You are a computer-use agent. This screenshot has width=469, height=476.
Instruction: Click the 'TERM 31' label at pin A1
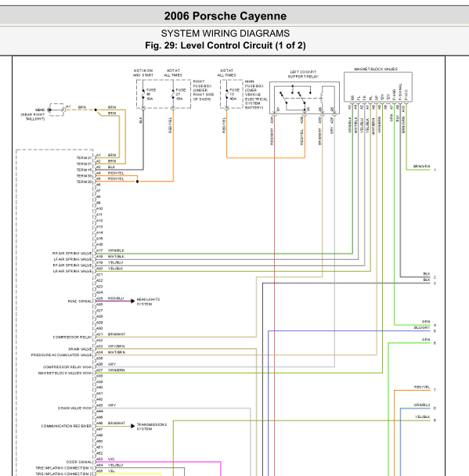click(84, 158)
